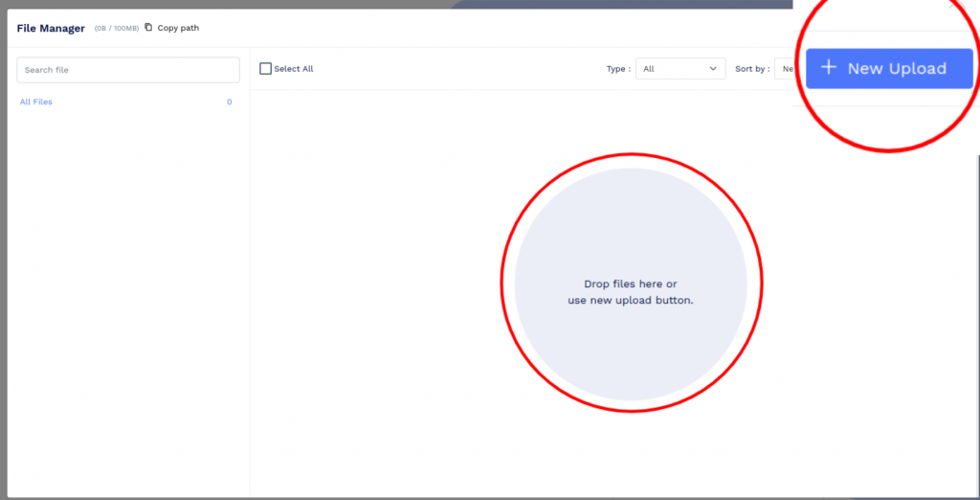Viewport: 980px width, 500px height.
Task: Close the File Manager with the X icon
Action: [x=951, y=6]
